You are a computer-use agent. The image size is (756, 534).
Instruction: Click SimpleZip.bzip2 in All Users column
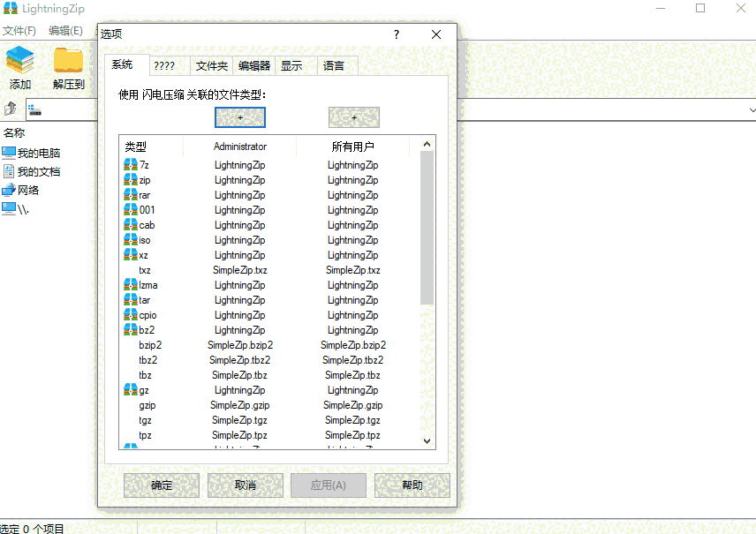(353, 345)
